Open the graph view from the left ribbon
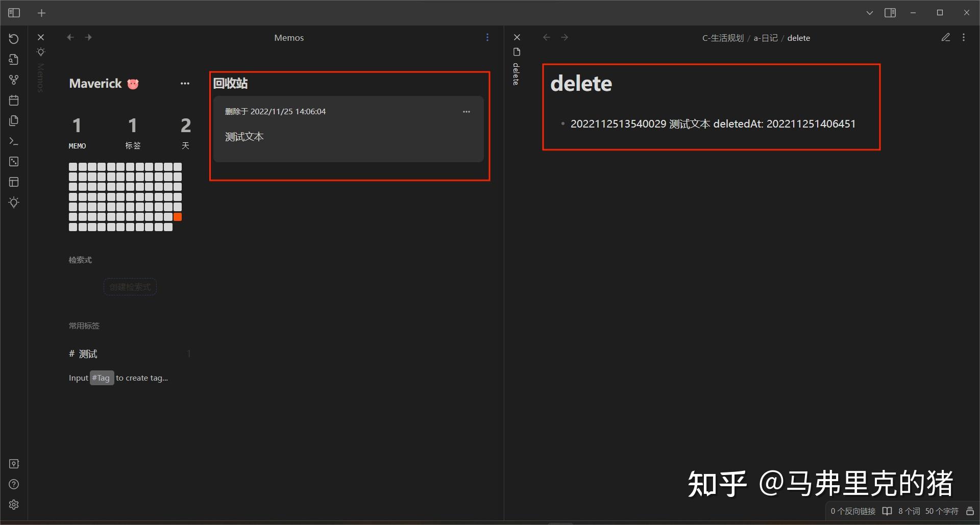The image size is (980, 525). pyautogui.click(x=14, y=80)
